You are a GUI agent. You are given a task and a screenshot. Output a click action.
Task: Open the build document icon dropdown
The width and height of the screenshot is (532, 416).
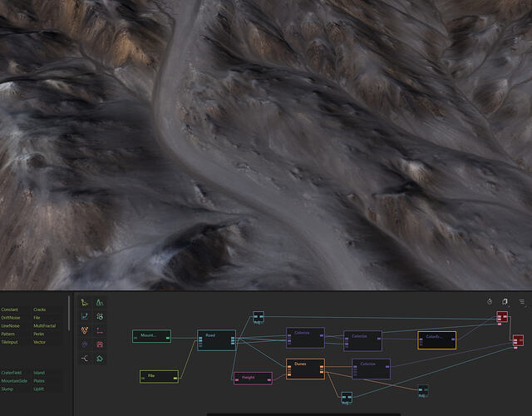[505, 301]
